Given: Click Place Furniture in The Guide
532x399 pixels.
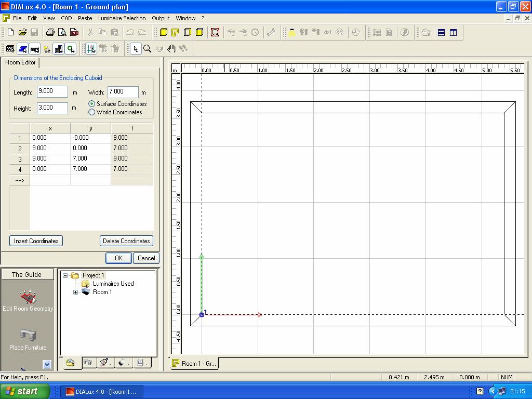Looking at the screenshot, I should click(x=28, y=340).
